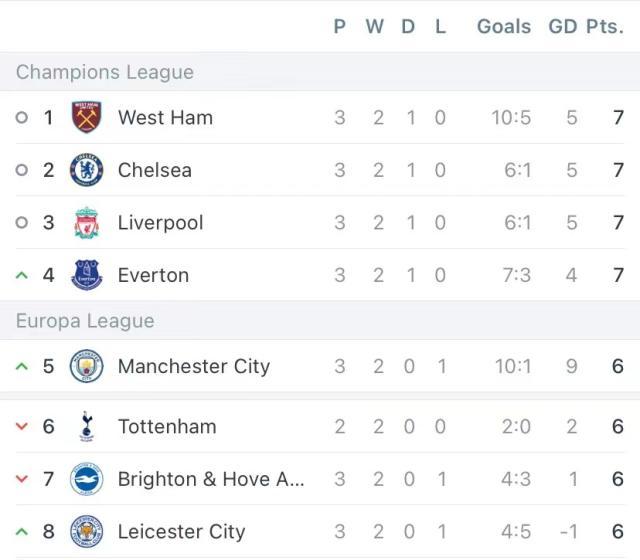Sort by the GD column header

[563, 27]
